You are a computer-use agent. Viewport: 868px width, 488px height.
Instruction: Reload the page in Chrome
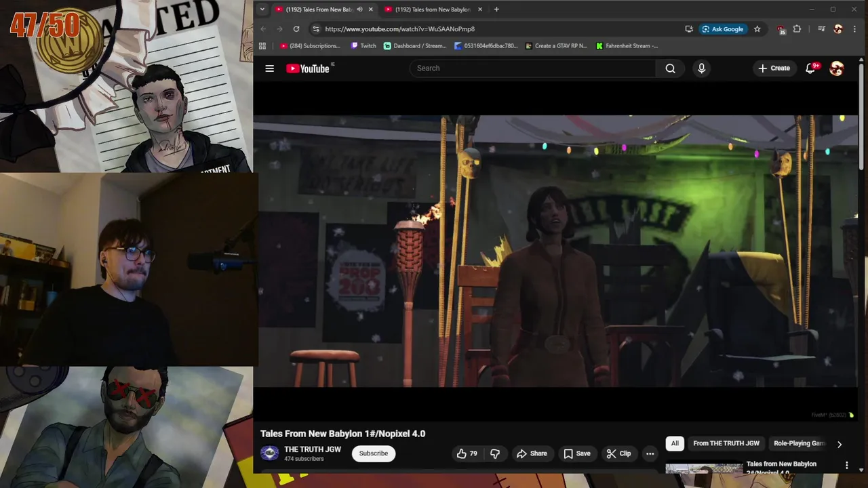(x=296, y=29)
